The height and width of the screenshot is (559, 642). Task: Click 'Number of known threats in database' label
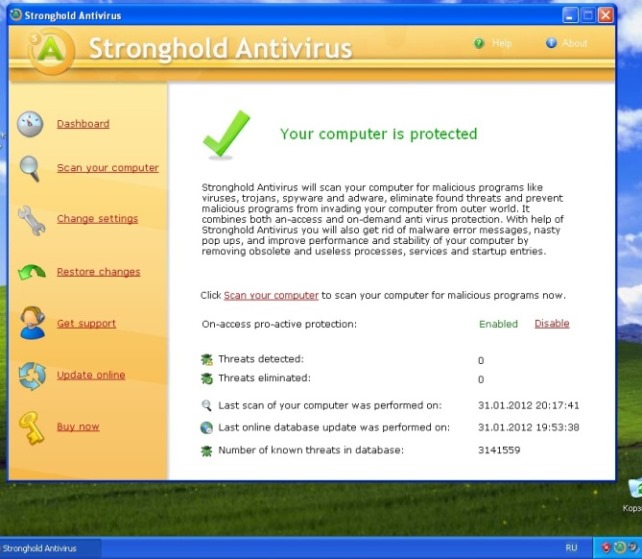coord(311,450)
